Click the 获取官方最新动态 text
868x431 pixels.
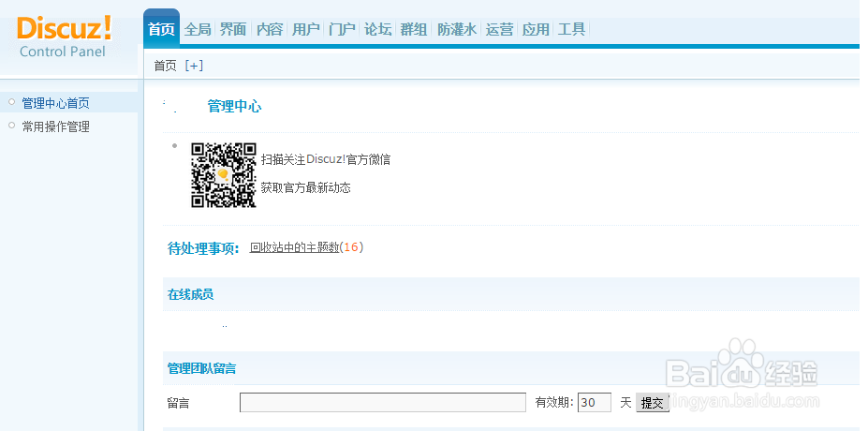coord(305,187)
